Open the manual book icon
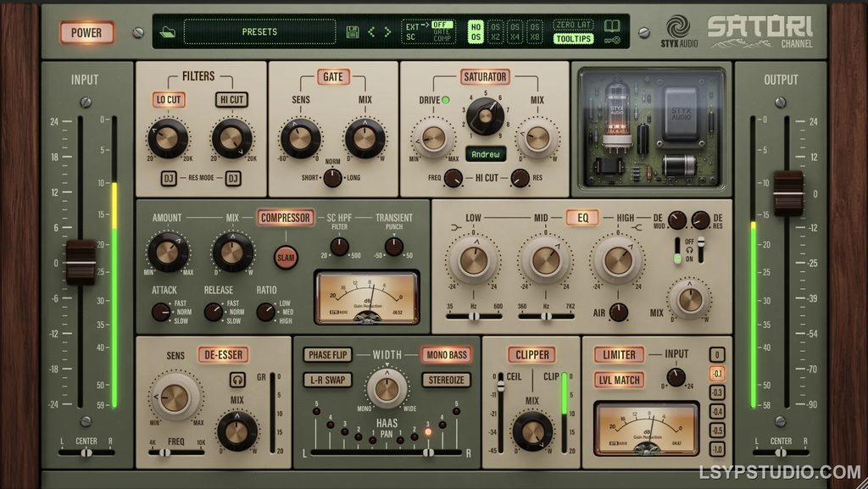 click(x=612, y=25)
